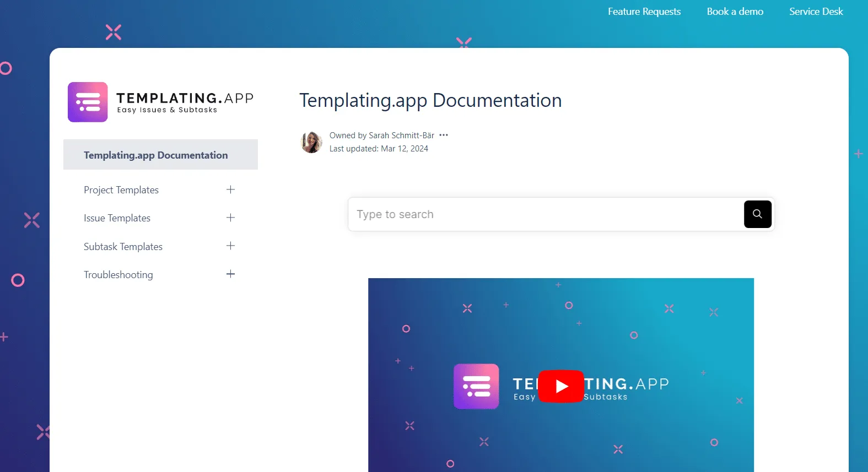The height and width of the screenshot is (472, 868).
Task: Play the YouTube video
Action: coord(561,386)
